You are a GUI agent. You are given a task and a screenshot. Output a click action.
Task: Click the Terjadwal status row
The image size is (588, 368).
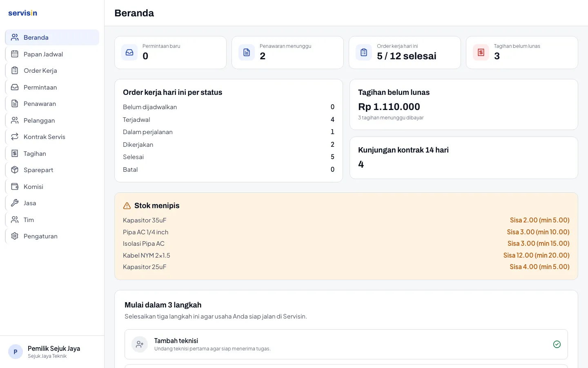pos(229,119)
